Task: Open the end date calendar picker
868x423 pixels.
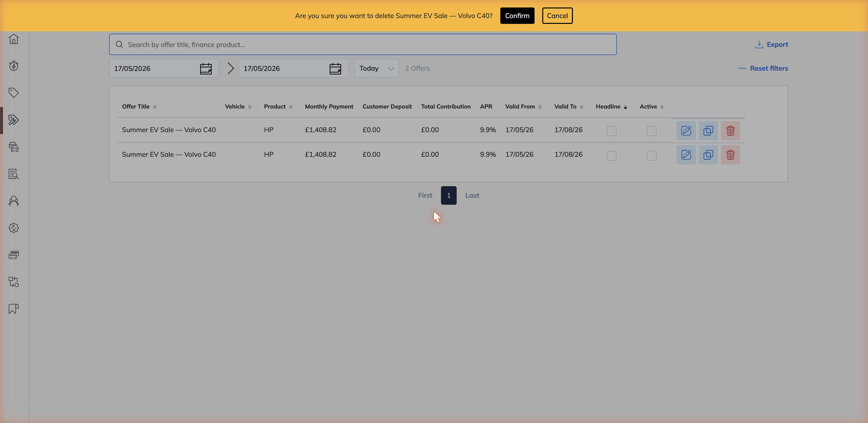Action: pyautogui.click(x=335, y=68)
